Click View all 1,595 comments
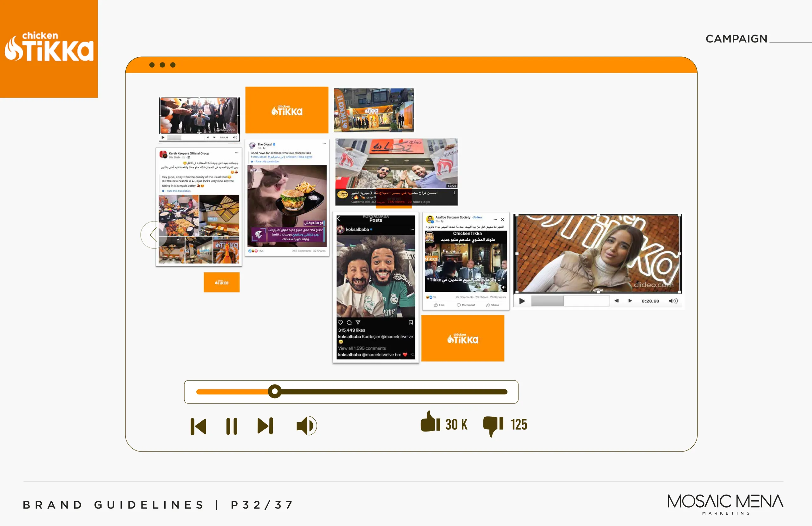The width and height of the screenshot is (812, 526). click(x=362, y=348)
